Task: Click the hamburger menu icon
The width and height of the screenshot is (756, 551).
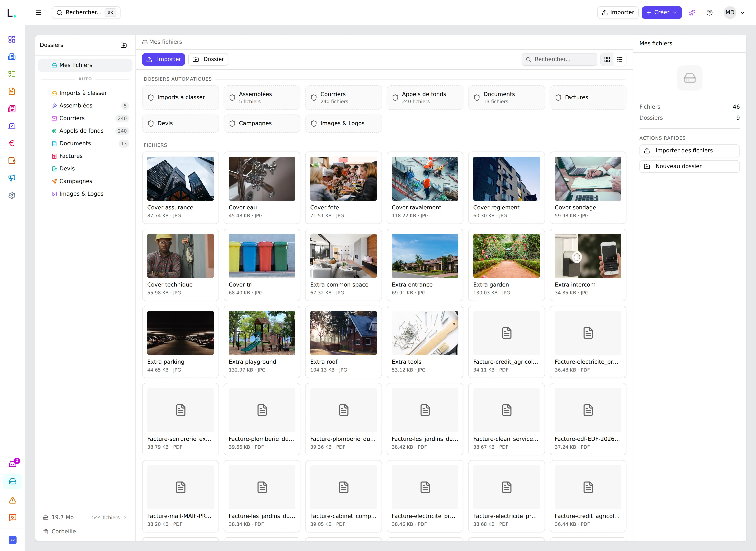Action: (x=39, y=13)
